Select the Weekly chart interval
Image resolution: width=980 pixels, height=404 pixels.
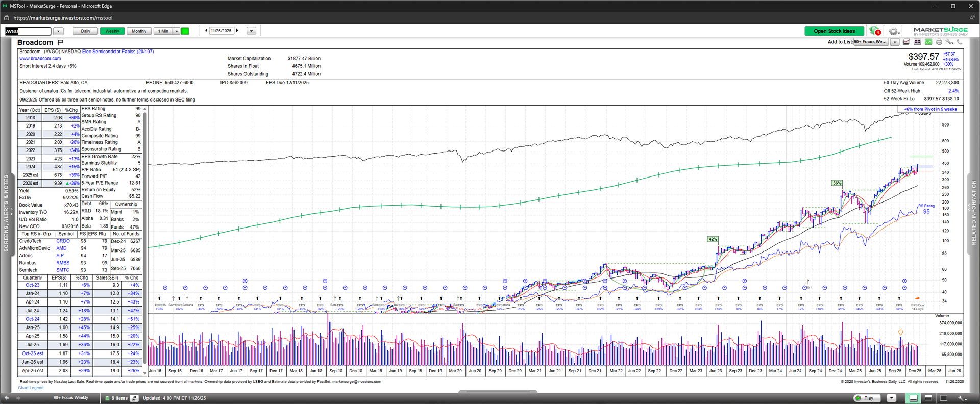point(112,31)
